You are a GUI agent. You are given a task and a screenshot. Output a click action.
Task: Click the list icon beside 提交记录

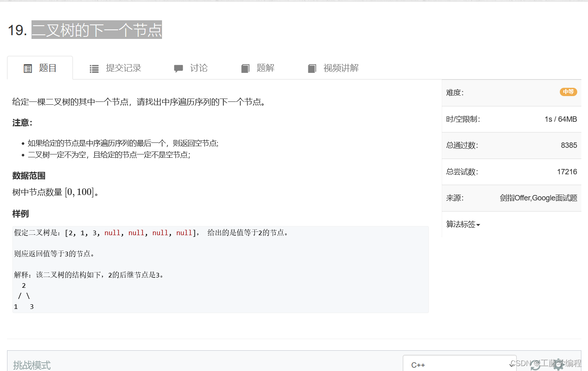tap(94, 68)
